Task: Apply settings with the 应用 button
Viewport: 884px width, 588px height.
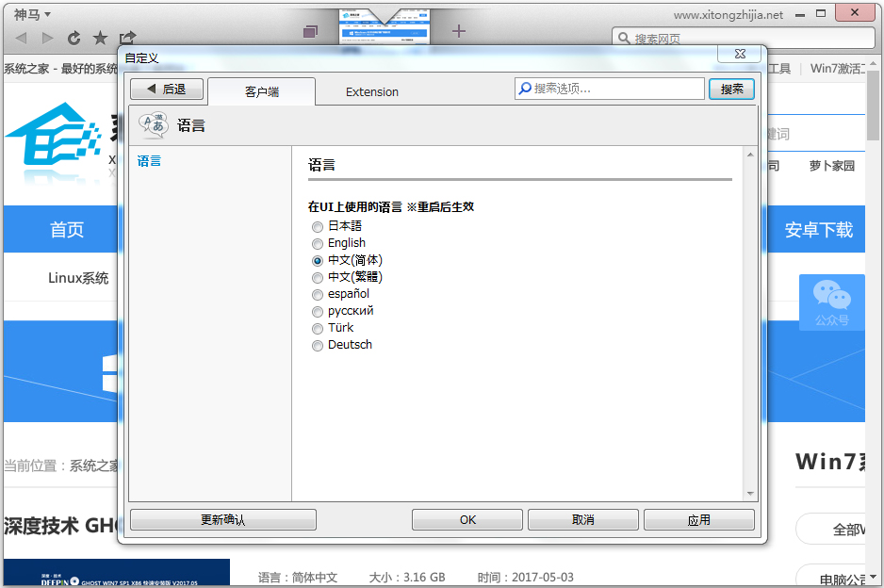Action: [x=698, y=518]
